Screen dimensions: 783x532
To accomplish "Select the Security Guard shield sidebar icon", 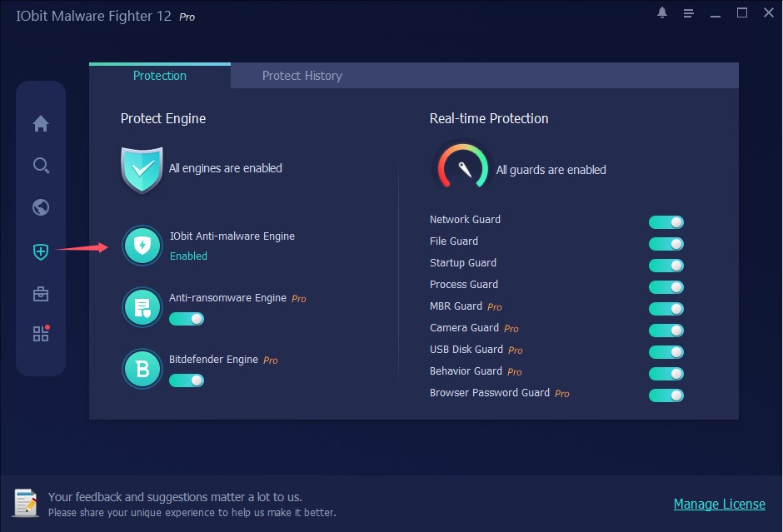I will [x=41, y=251].
